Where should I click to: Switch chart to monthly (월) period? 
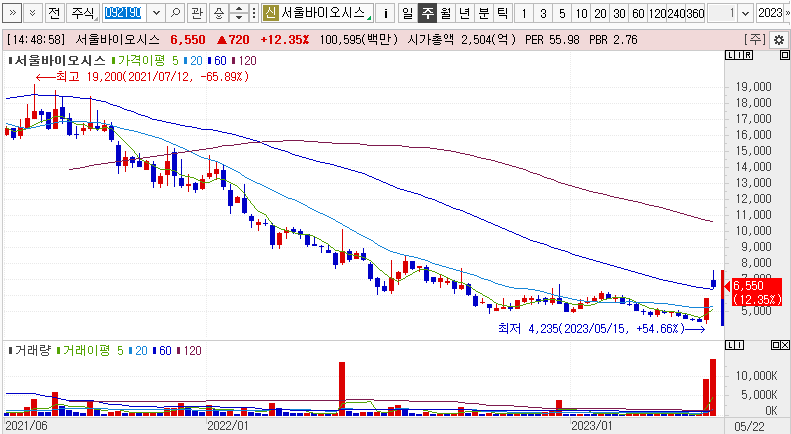click(445, 13)
